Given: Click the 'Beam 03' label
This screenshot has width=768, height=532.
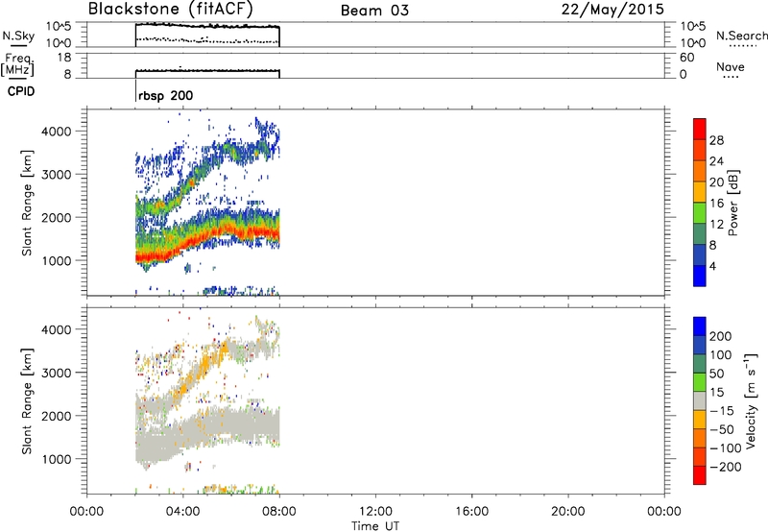Looking at the screenshot, I should (374, 11).
